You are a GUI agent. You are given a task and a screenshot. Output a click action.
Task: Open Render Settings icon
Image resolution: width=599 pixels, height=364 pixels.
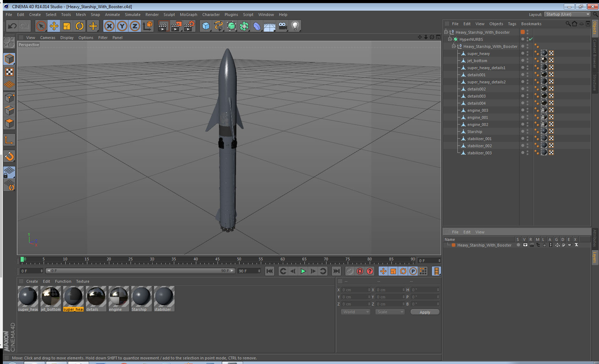click(189, 26)
